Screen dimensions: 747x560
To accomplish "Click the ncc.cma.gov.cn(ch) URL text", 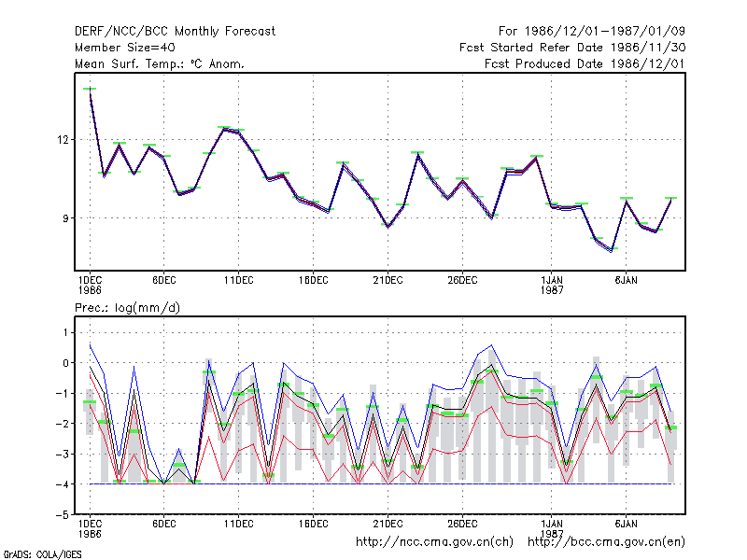I will (x=434, y=542).
